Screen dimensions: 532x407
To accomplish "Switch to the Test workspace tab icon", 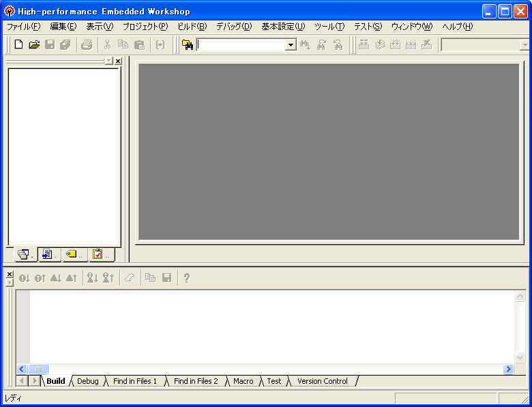I will click(x=100, y=255).
